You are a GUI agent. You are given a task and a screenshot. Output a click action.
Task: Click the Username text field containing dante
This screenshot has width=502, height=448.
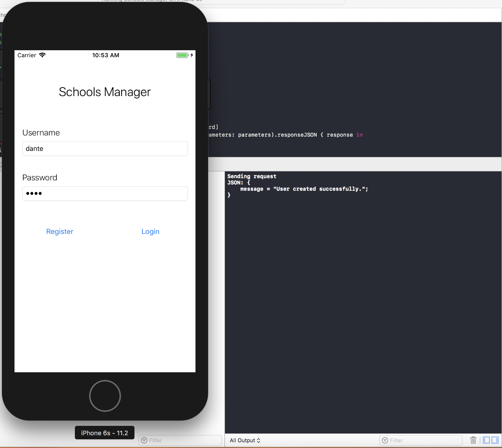(x=105, y=149)
